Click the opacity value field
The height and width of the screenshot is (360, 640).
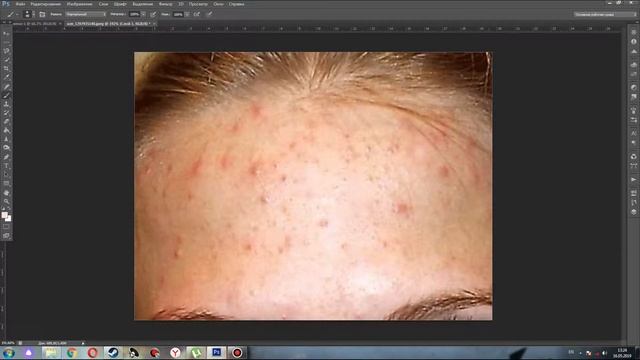click(135, 14)
